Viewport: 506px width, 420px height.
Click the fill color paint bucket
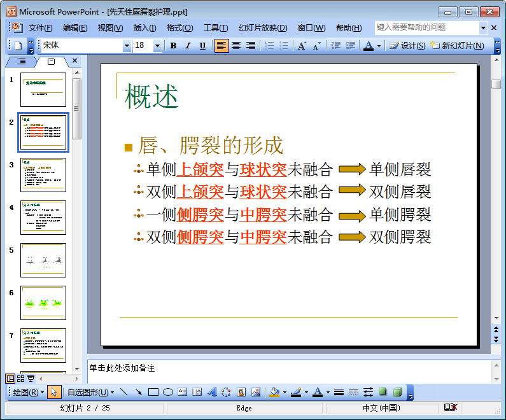click(x=274, y=392)
